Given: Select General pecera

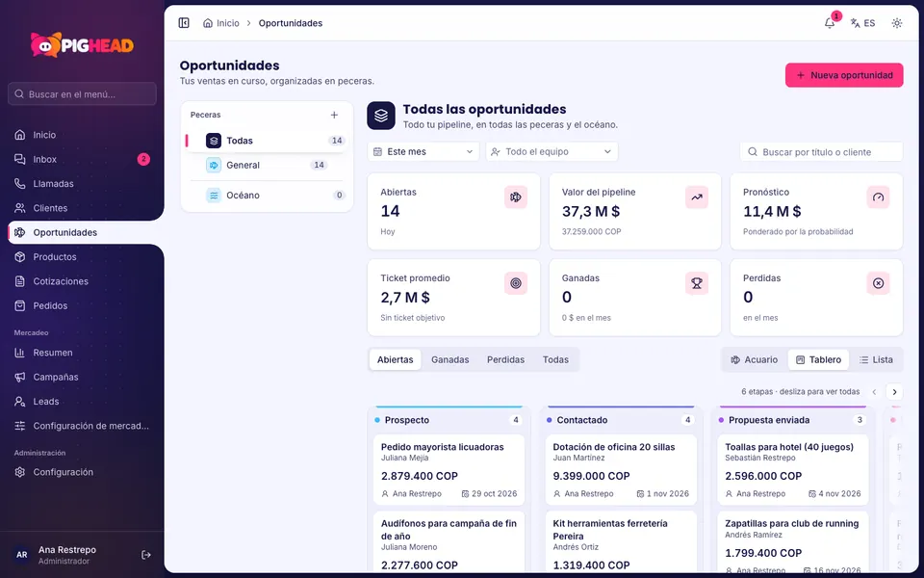Looking at the screenshot, I should coord(267,165).
